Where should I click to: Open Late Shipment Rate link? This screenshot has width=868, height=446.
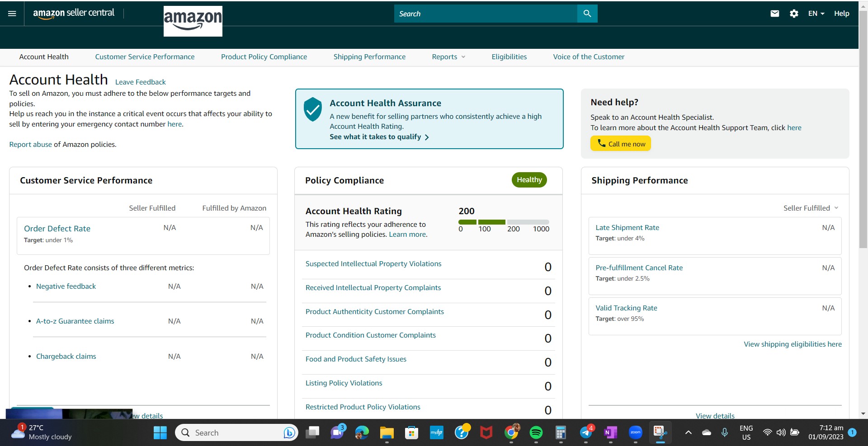click(x=627, y=228)
